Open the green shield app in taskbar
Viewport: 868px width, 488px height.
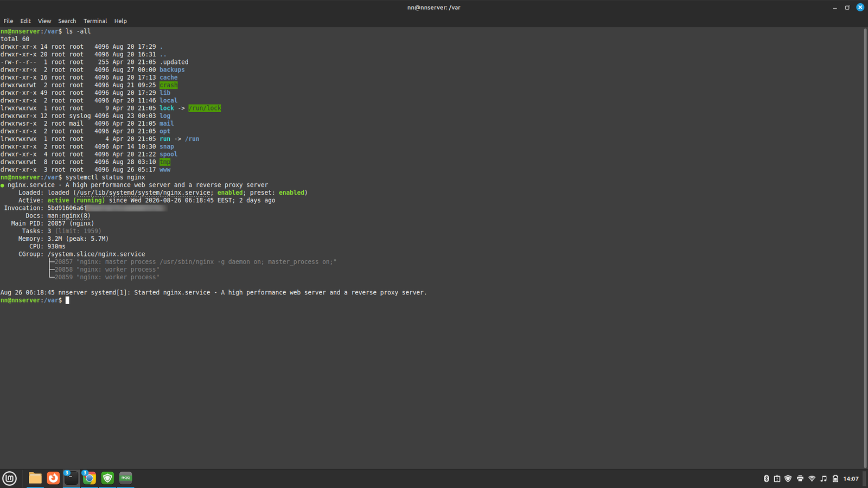point(107,478)
